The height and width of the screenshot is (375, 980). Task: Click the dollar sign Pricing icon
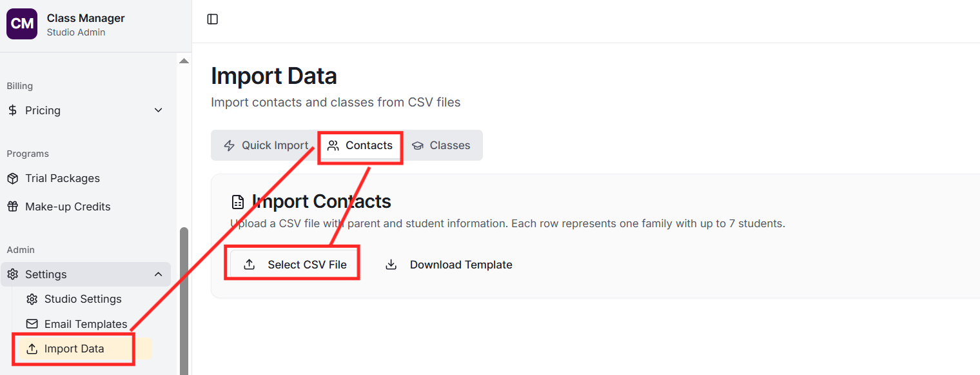[x=13, y=110]
